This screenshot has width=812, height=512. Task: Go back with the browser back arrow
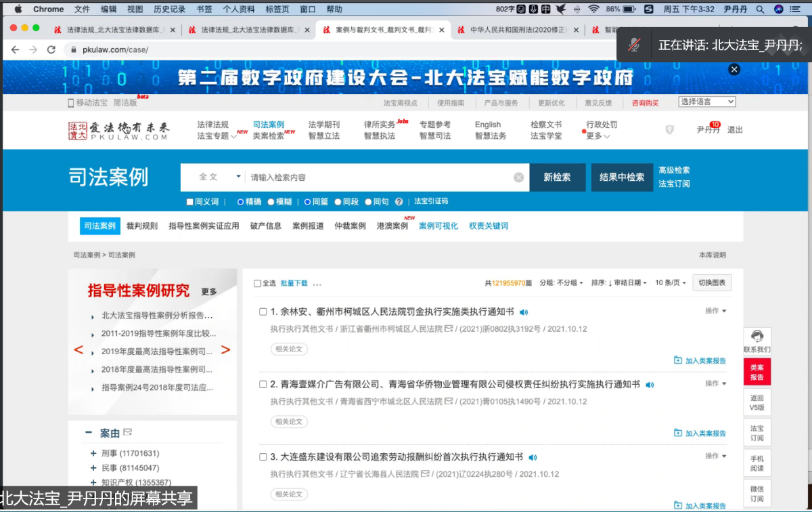click(x=15, y=49)
